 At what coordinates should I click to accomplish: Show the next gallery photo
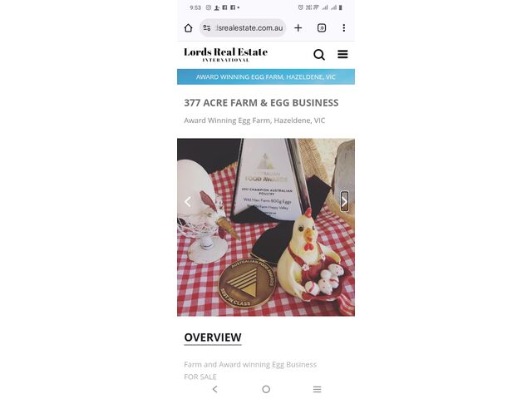coord(344,201)
